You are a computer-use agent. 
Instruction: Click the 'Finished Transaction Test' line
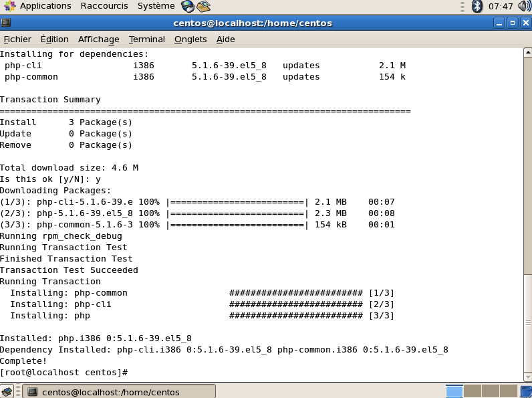click(66, 259)
